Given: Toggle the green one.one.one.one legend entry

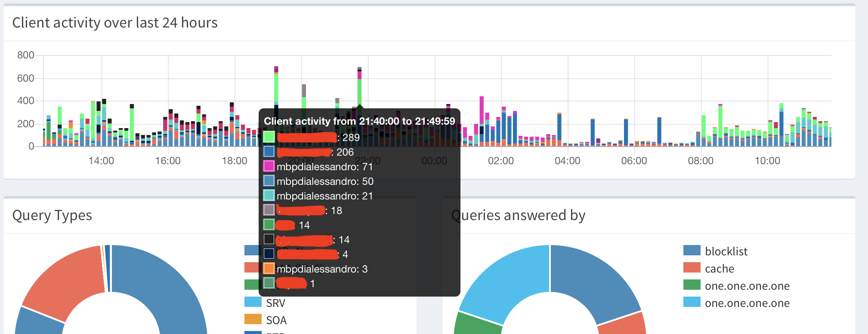Looking at the screenshot, I should click(x=736, y=285).
